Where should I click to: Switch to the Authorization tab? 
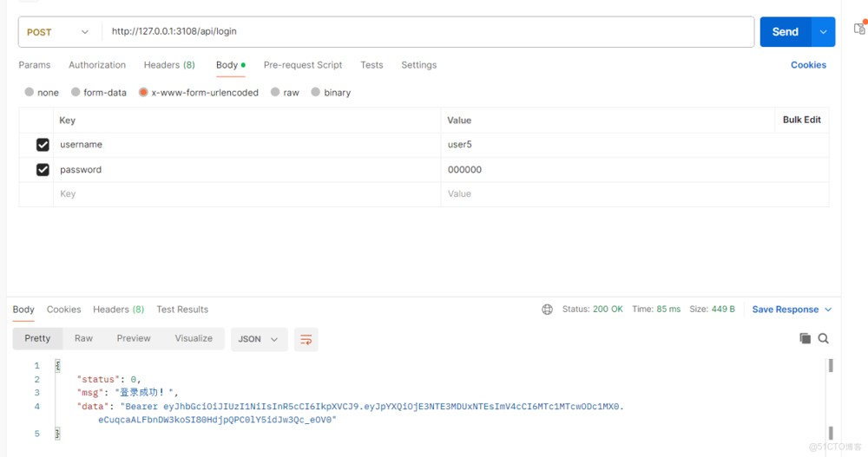click(97, 65)
